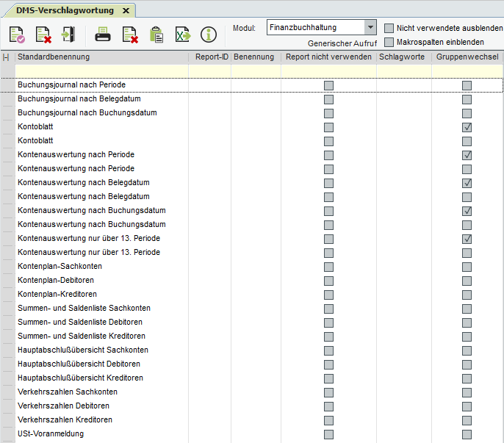504x443 pixels.
Task: Open the Modul dropdown arrow
Action: (x=370, y=27)
